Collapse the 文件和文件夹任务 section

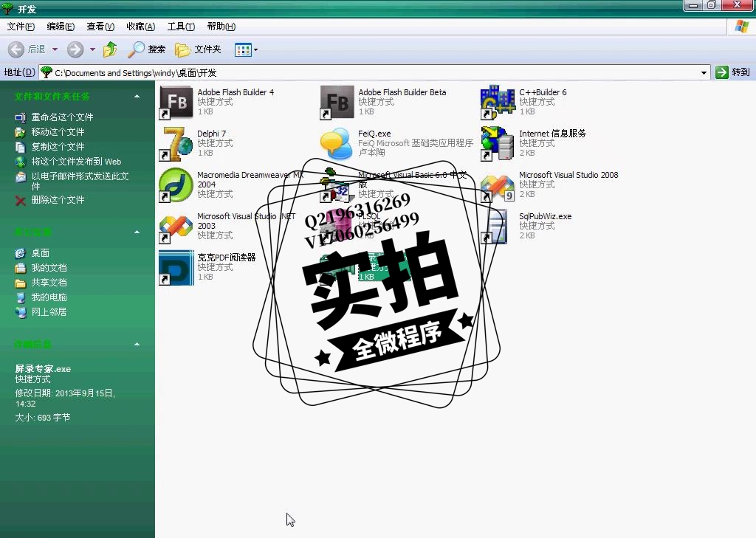point(137,97)
